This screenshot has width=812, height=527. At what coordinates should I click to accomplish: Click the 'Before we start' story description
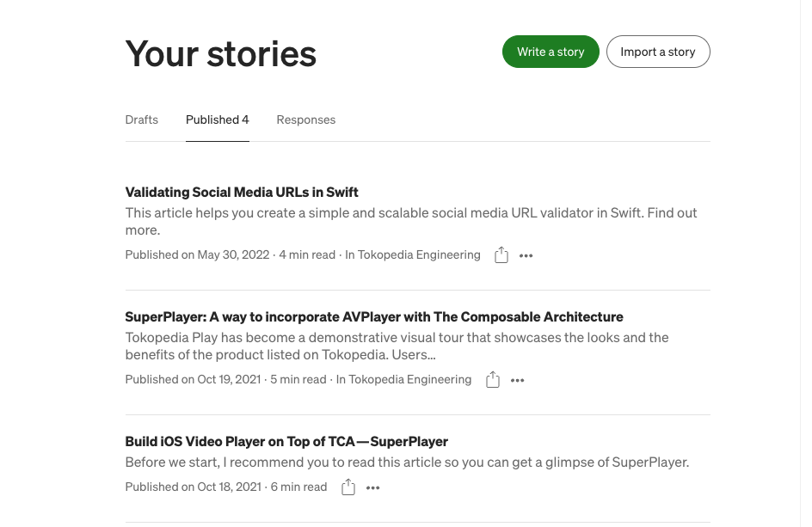tap(407, 463)
